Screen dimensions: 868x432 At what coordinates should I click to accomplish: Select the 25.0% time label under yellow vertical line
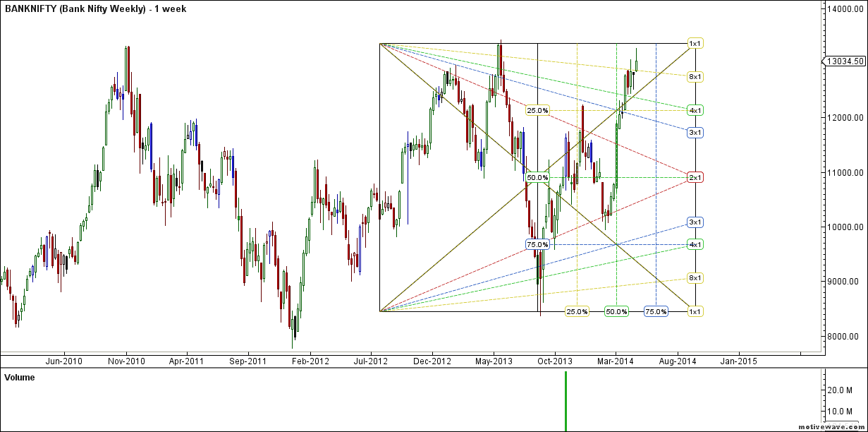[577, 311]
